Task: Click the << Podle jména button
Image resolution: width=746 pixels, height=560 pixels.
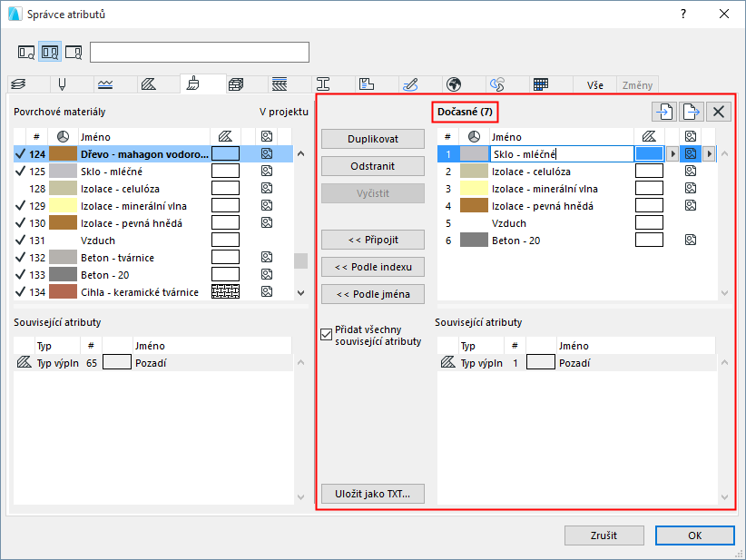Action: click(x=373, y=294)
